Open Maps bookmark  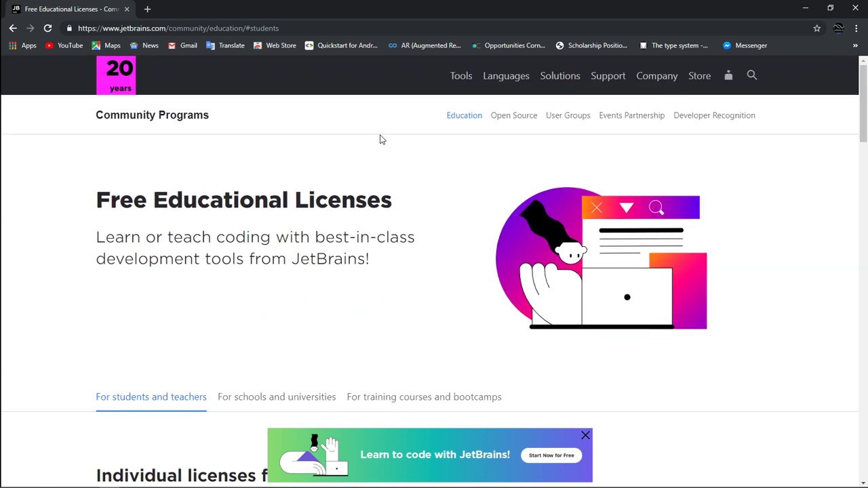106,45
